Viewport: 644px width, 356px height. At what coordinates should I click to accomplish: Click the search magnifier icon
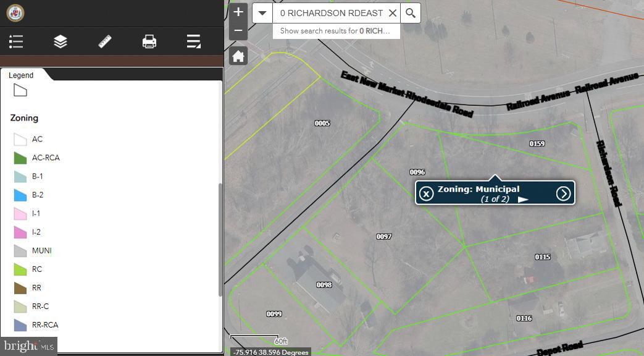411,13
